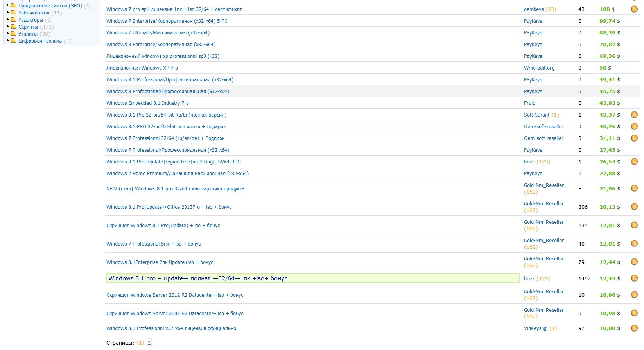Click folder icon of Цифровая техника

point(14,41)
